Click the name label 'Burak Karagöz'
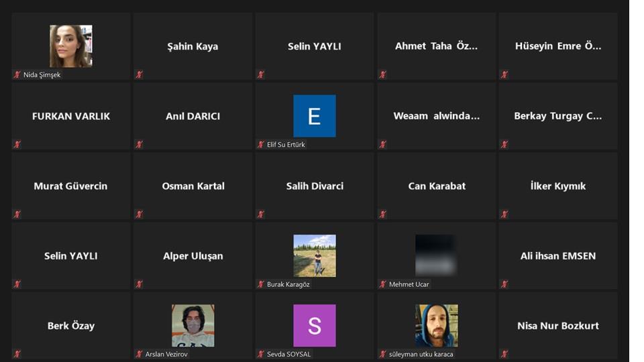Viewport: 644px width, 362px height. pos(288,284)
